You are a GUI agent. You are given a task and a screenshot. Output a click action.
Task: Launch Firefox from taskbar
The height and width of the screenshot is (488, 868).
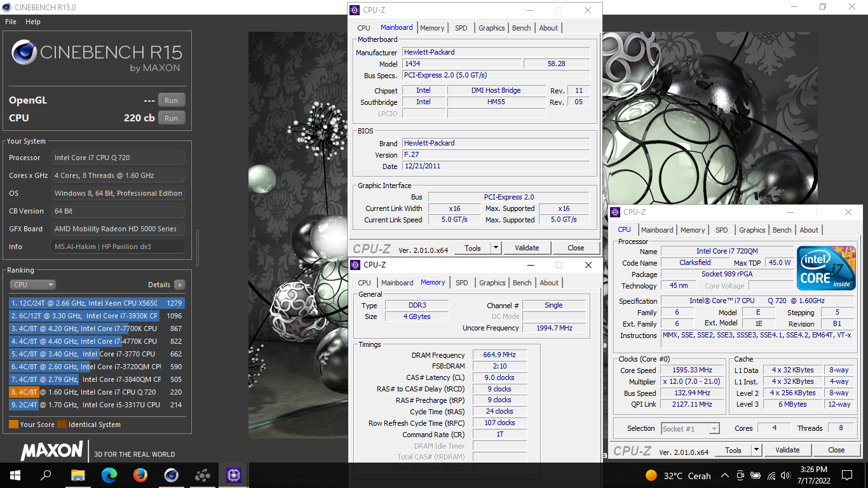click(140, 475)
